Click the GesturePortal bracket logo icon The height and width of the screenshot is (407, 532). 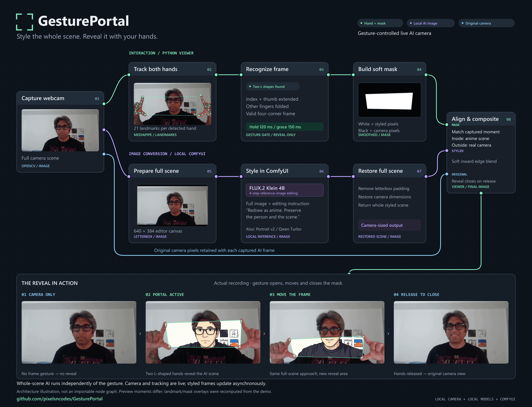pyautogui.click(x=25, y=22)
